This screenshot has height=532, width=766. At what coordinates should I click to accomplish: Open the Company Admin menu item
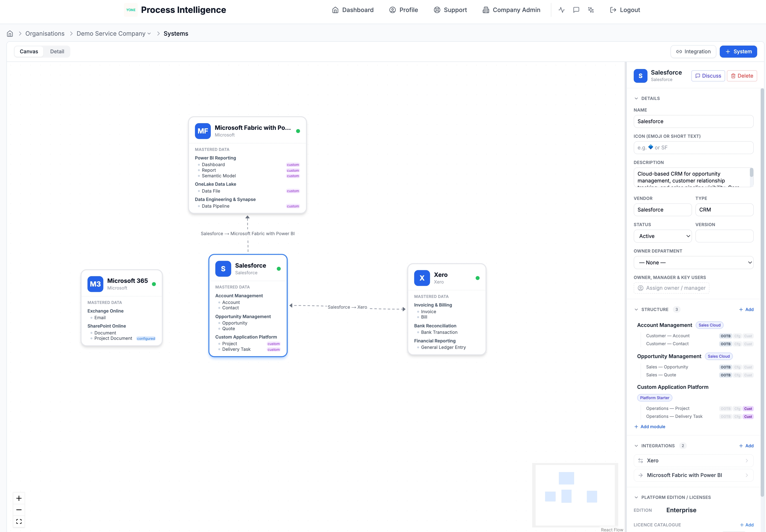coord(512,10)
